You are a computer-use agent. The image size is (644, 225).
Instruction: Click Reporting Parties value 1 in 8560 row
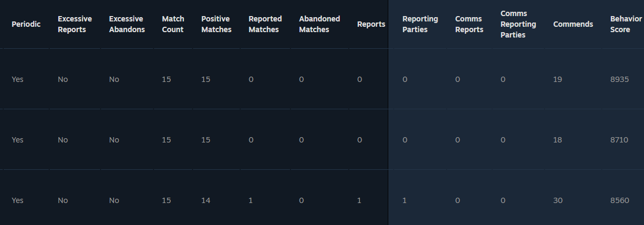tap(405, 200)
